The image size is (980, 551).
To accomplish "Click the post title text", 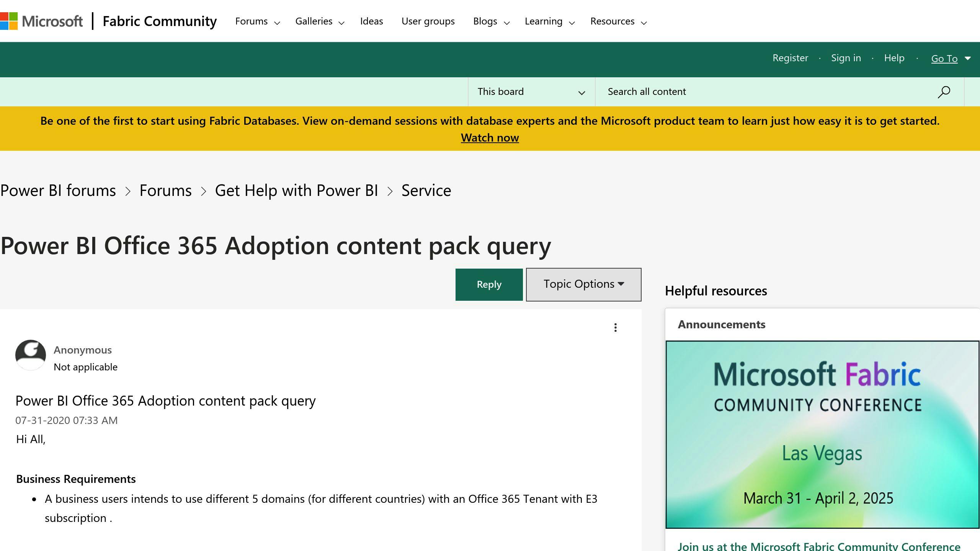I will (165, 401).
